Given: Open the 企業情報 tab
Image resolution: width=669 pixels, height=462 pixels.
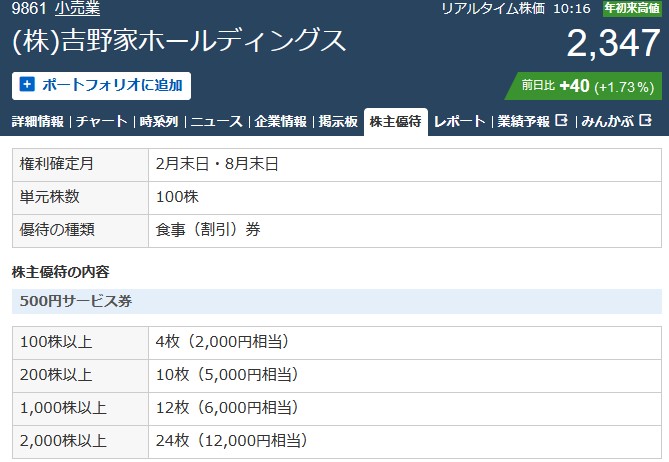Looking at the screenshot, I should (280, 122).
